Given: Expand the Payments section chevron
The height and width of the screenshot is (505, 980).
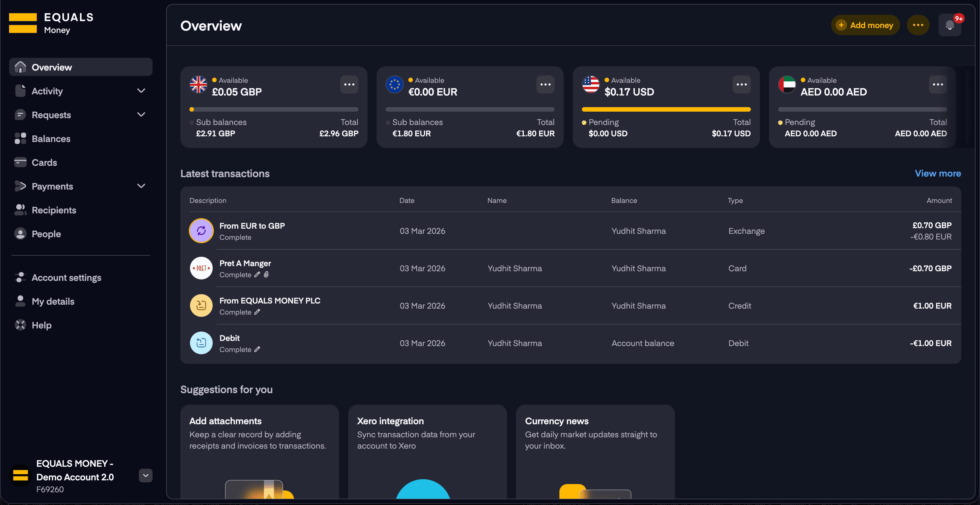Looking at the screenshot, I should click(x=141, y=186).
